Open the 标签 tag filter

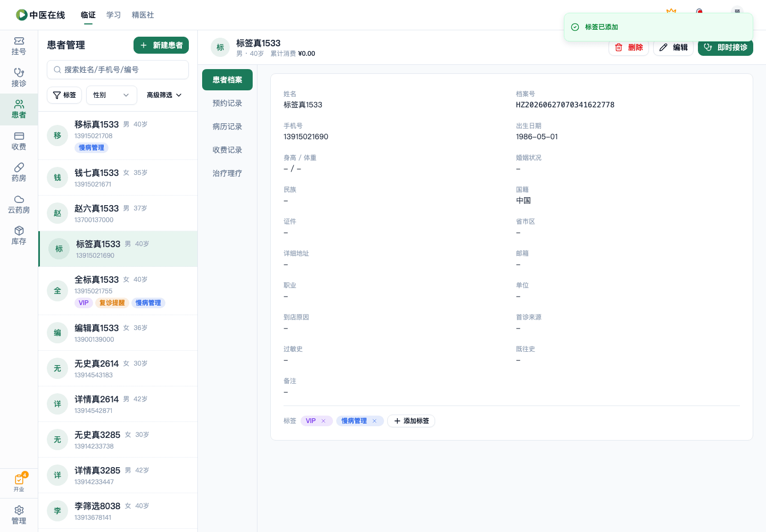[64, 95]
